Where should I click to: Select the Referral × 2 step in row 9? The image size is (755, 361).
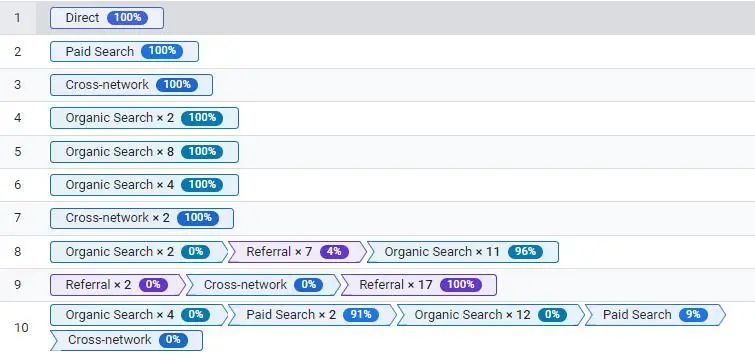(117, 285)
